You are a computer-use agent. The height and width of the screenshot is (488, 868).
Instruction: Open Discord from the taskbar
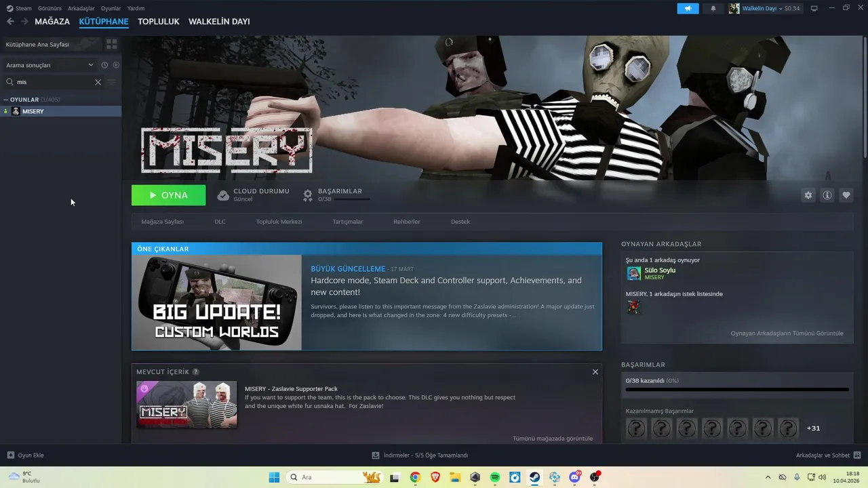(575, 477)
